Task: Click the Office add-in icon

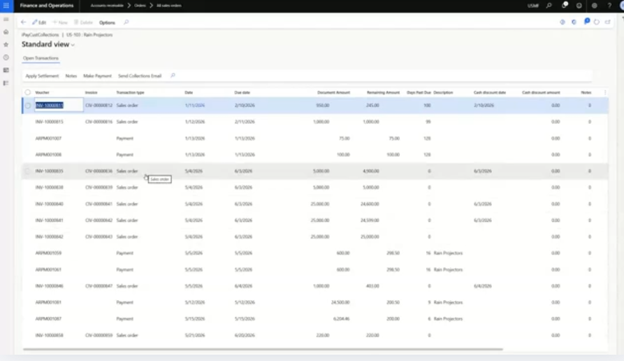Action: click(x=574, y=22)
